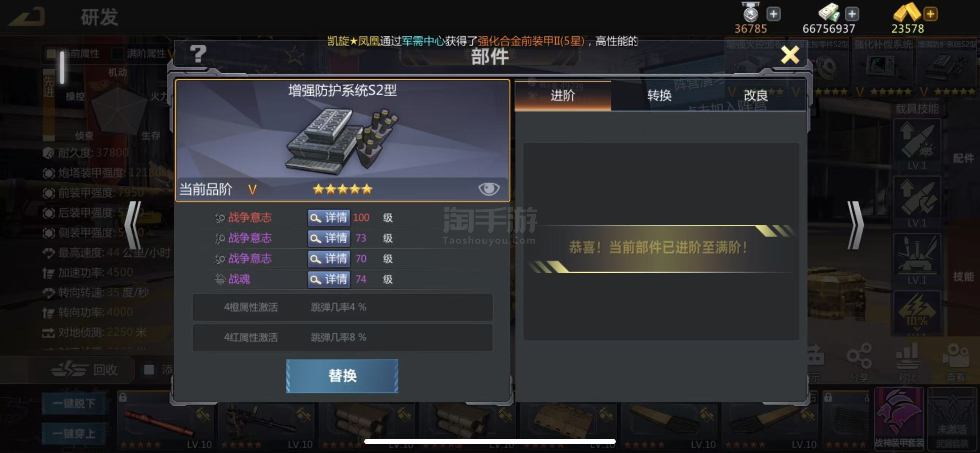
Task: Go to next part with right chevron
Action: 855,225
